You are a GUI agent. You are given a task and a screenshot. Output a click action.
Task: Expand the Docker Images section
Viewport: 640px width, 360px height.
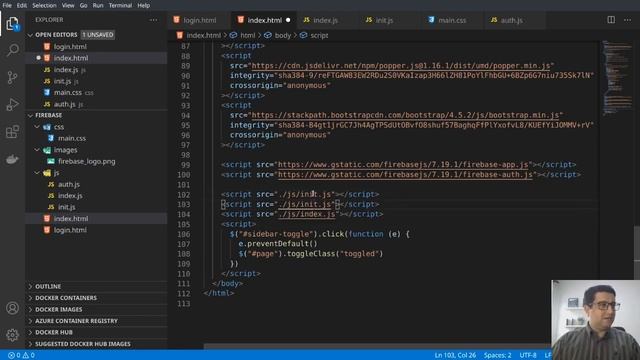coord(96,309)
